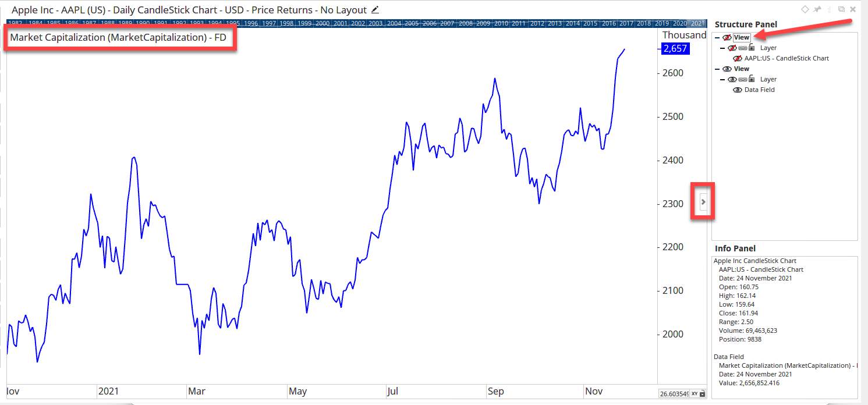Click the padlock icon on the hidden Layer row
This screenshot has width=868, height=405.
click(752, 48)
